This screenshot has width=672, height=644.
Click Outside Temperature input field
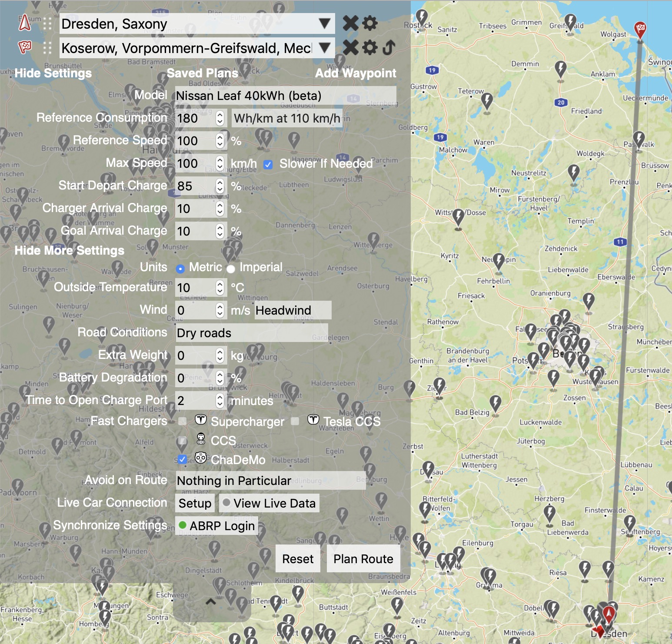click(x=201, y=288)
